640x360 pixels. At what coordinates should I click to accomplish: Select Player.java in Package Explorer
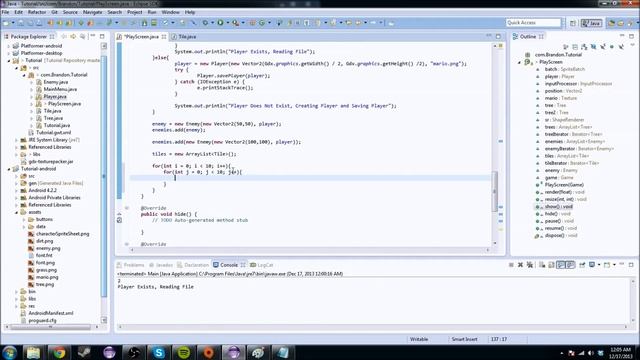[x=55, y=97]
